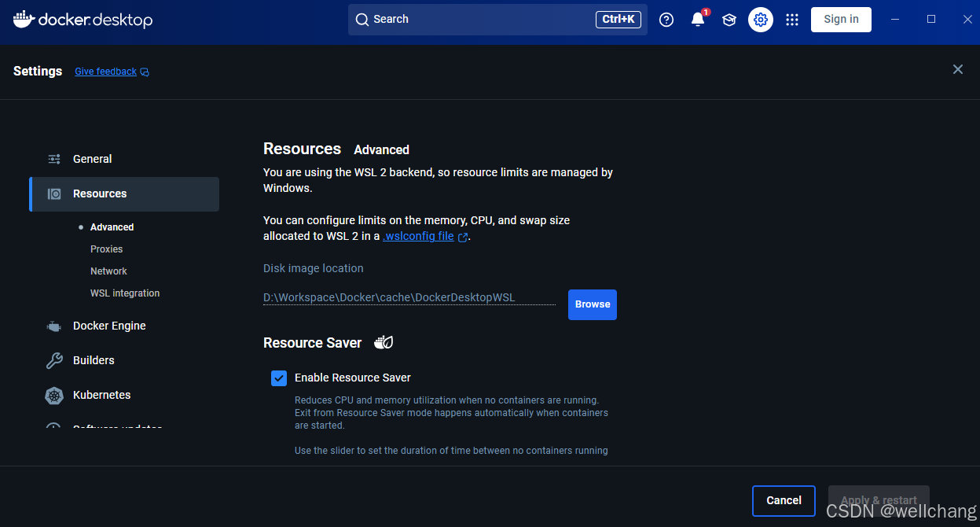Screen dimensions: 980x527
Task: Click the Sign in button
Action: [x=841, y=20]
